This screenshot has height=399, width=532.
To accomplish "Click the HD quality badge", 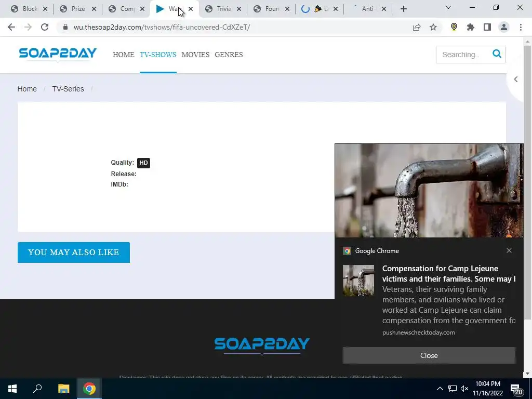I will click(x=143, y=163).
